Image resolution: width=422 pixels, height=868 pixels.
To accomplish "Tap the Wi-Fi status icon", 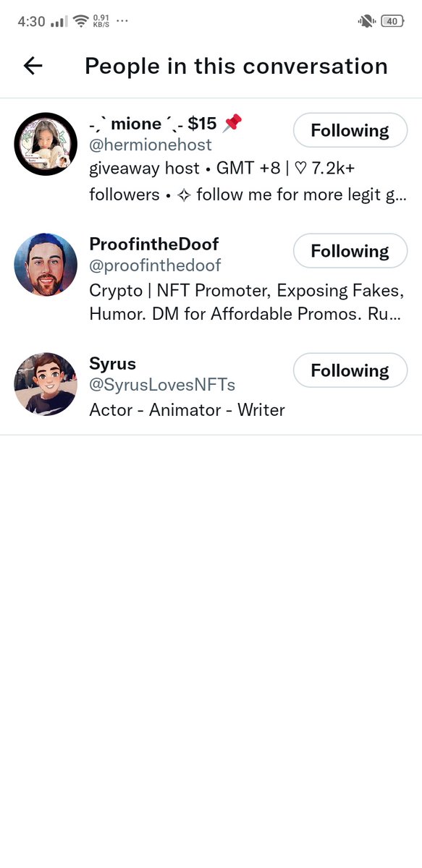I will [x=80, y=21].
